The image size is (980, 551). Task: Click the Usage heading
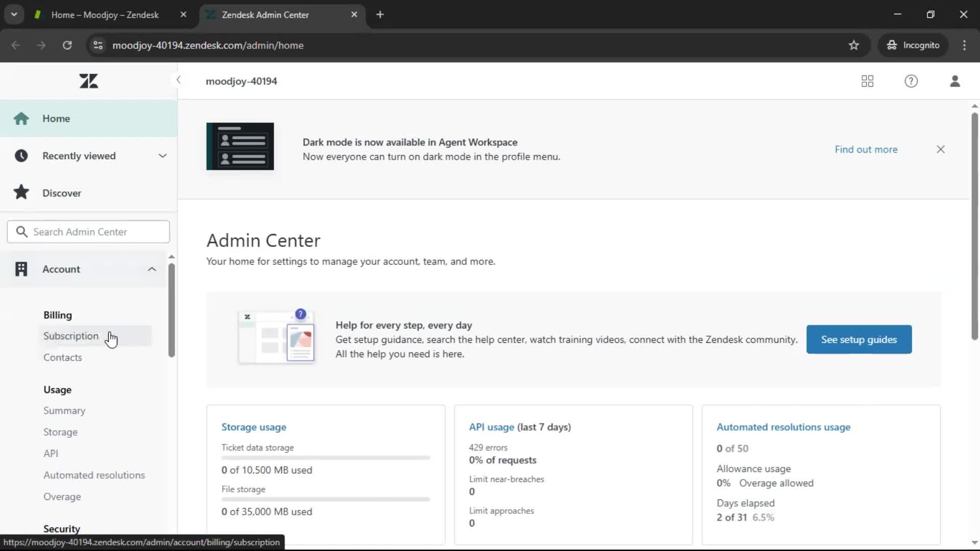click(x=57, y=389)
